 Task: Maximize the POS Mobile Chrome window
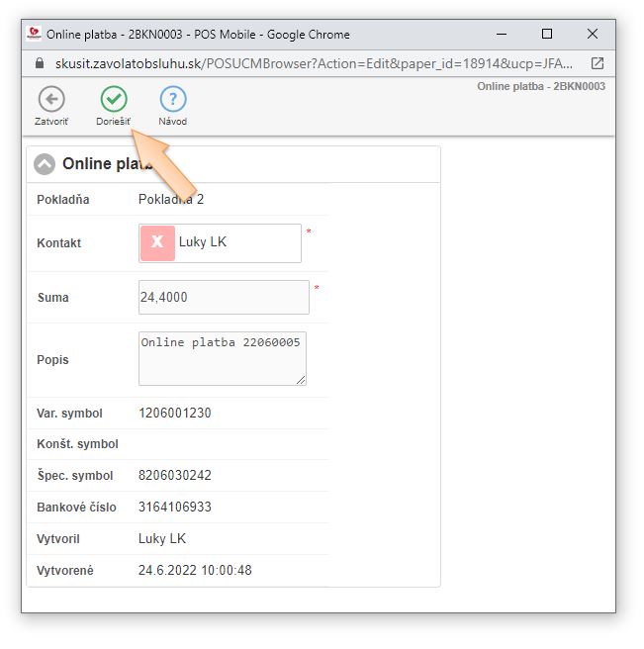(x=547, y=34)
